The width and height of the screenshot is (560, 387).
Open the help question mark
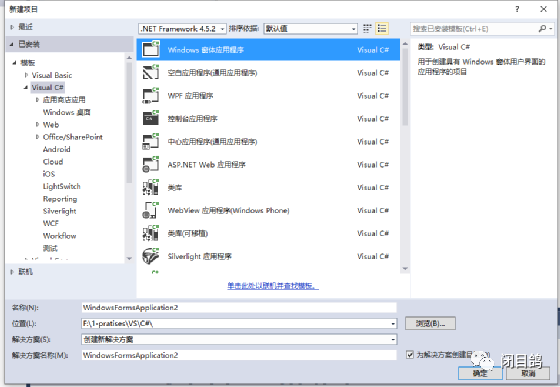(x=517, y=9)
